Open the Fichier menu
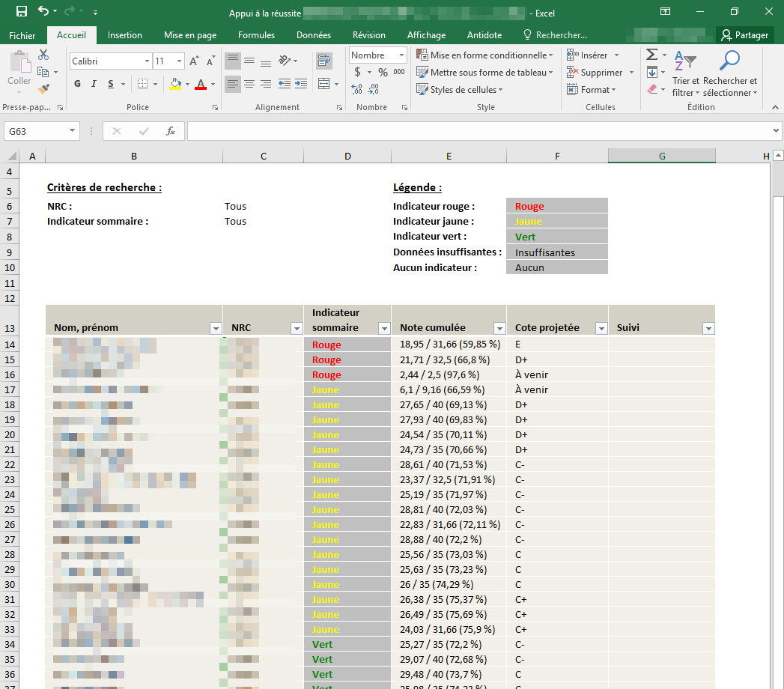Image resolution: width=784 pixels, height=689 pixels. click(x=22, y=35)
